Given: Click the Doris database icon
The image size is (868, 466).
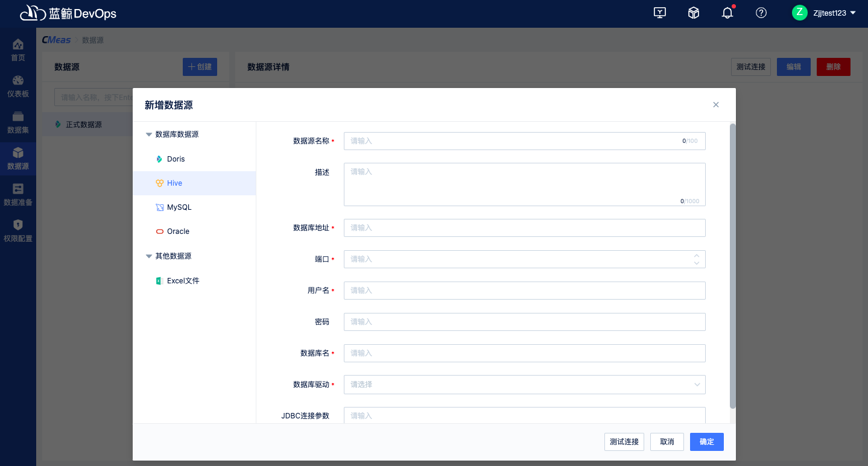Looking at the screenshot, I should click(159, 159).
